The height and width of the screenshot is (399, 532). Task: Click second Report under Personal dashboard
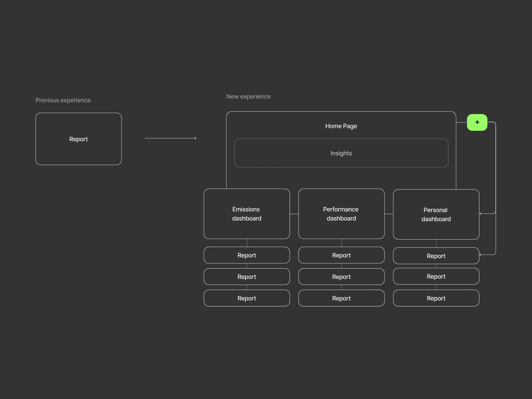[x=436, y=276]
